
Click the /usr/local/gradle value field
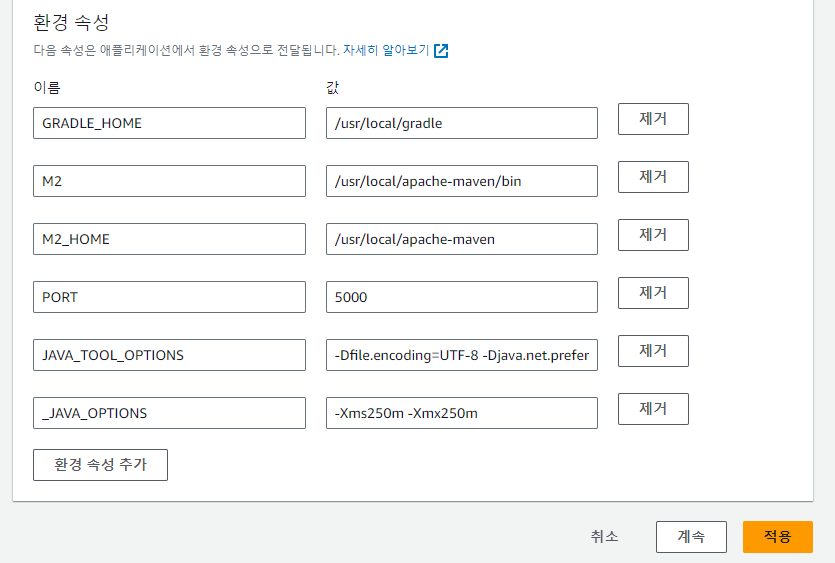click(461, 123)
